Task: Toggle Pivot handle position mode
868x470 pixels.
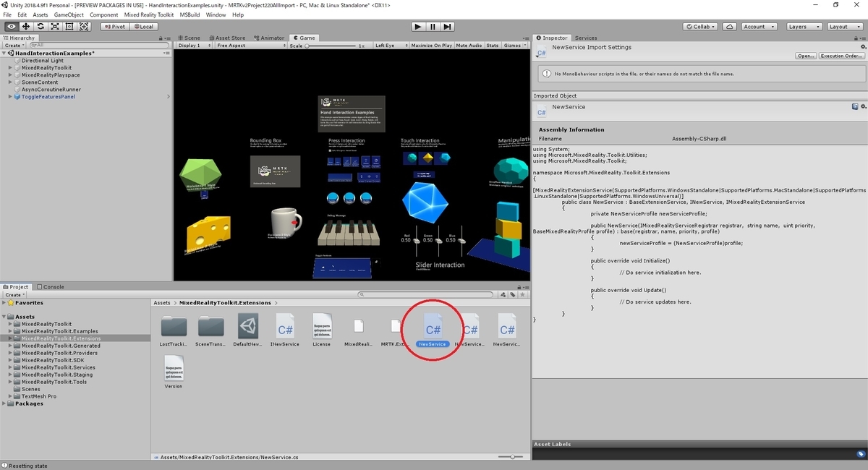Action: point(115,27)
